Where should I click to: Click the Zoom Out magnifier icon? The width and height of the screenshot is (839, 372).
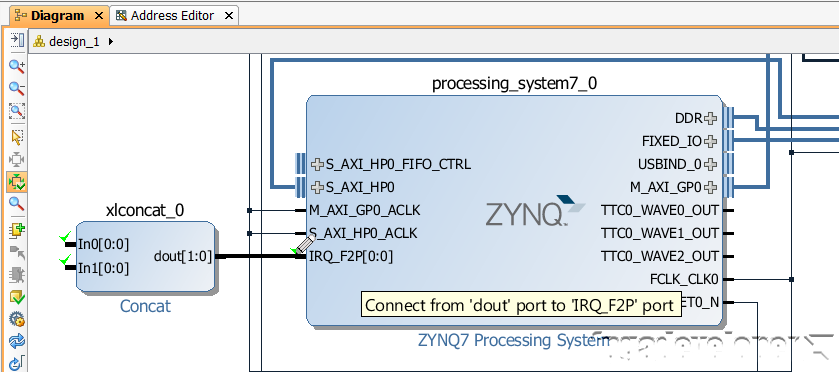(17, 89)
